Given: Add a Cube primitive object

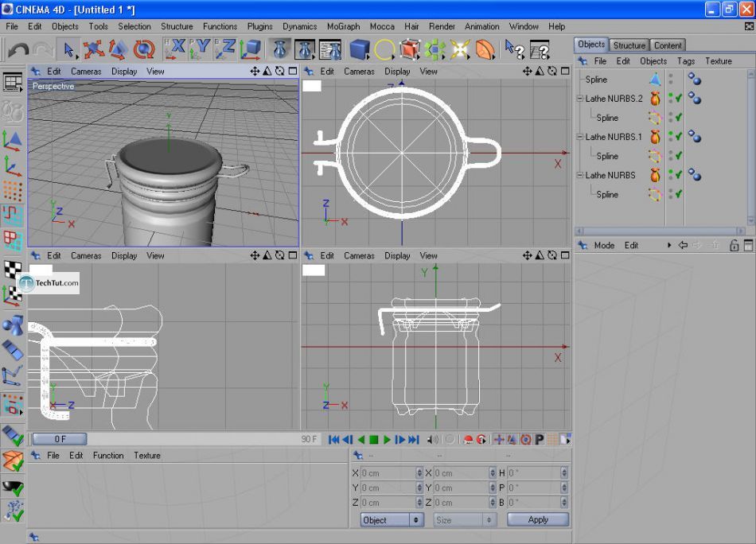Looking at the screenshot, I should coord(359,49).
